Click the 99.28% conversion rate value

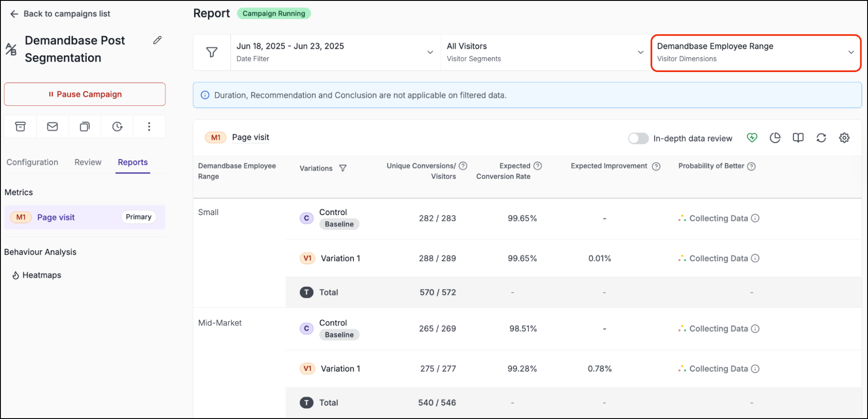[522, 369]
